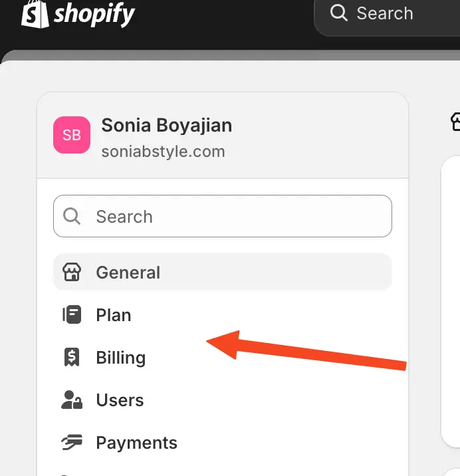Go to the Billing settings label
The width and height of the screenshot is (460, 476).
pos(121,358)
